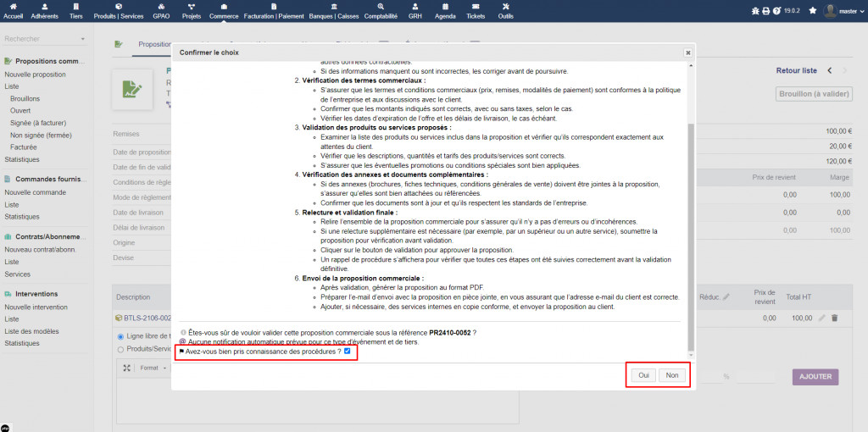The height and width of the screenshot is (432, 868).
Task: Open the Outils tools icon
Action: point(505,7)
